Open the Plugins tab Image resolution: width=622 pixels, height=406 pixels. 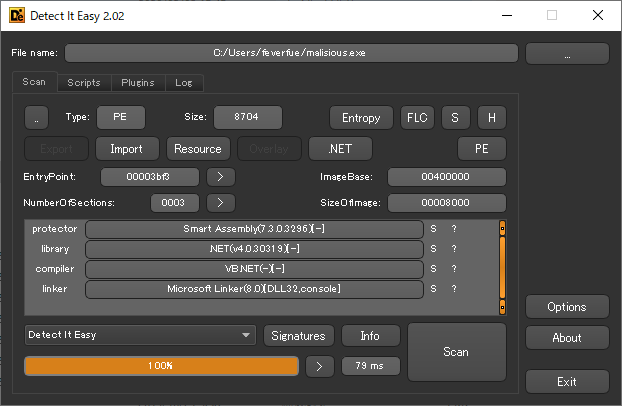coord(138,83)
